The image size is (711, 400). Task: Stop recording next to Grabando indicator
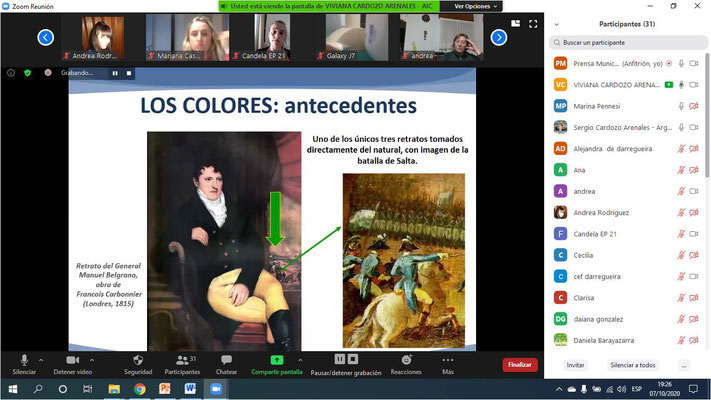pyautogui.click(x=129, y=73)
